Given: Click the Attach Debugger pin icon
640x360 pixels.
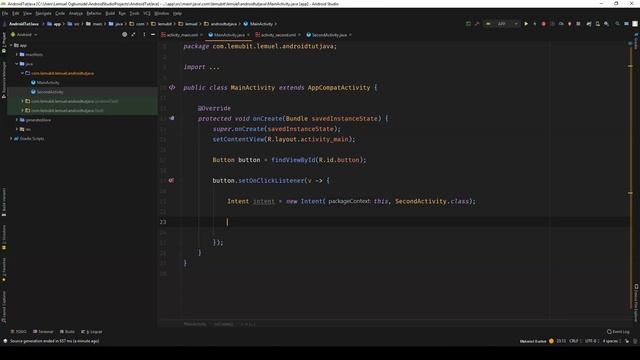Looking at the screenshot, I should pyautogui.click(x=570, y=24).
